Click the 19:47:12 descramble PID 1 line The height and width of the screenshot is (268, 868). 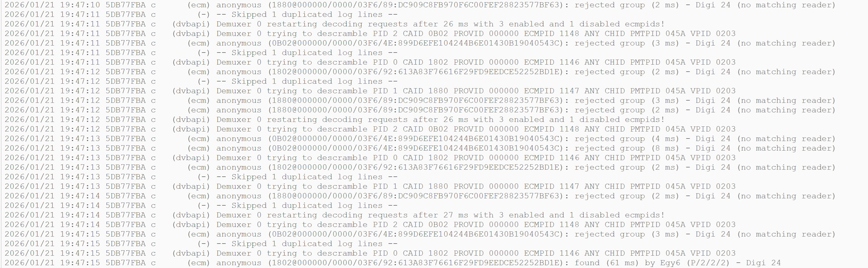pyautogui.click(x=370, y=91)
